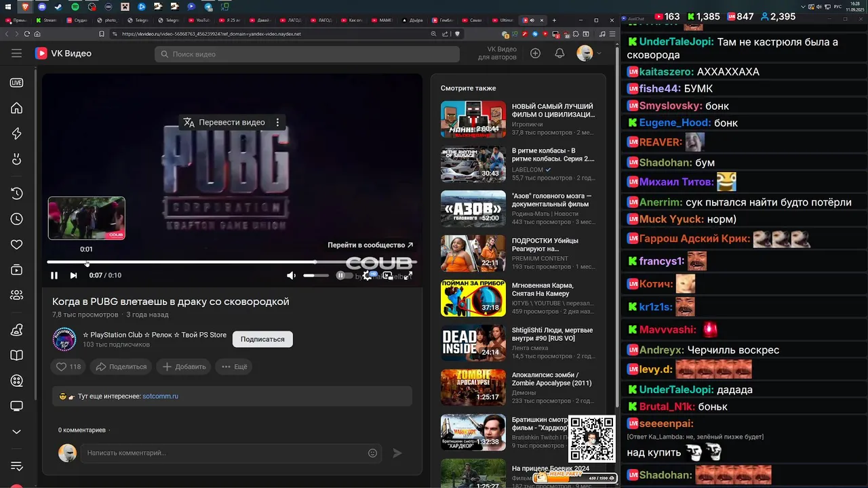Open the notifications bell

559,54
